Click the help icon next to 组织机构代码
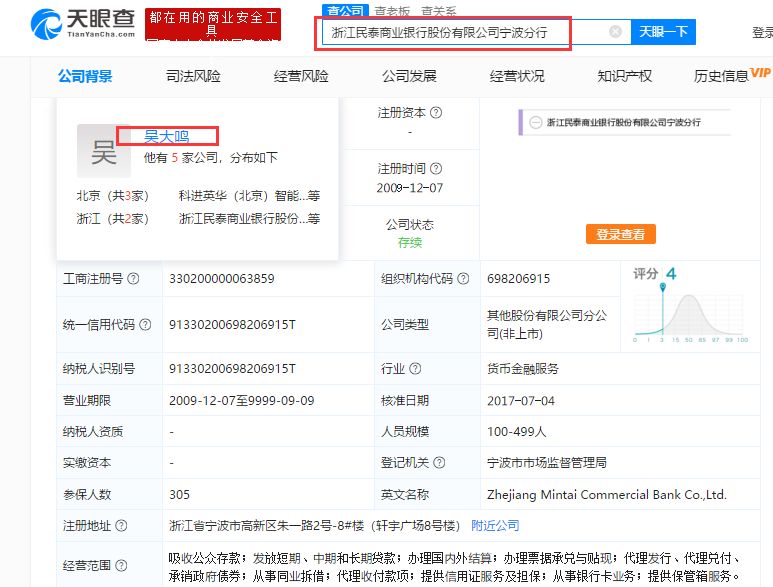Screen dimensions: 773x587 coord(463,278)
